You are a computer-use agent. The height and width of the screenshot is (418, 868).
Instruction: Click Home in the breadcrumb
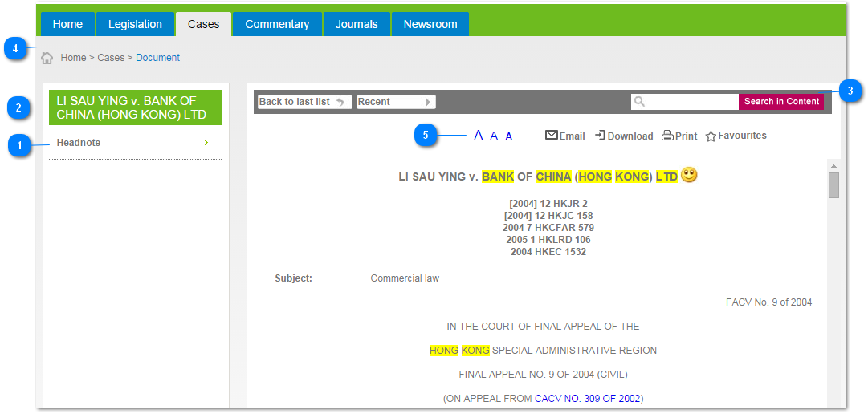click(74, 58)
